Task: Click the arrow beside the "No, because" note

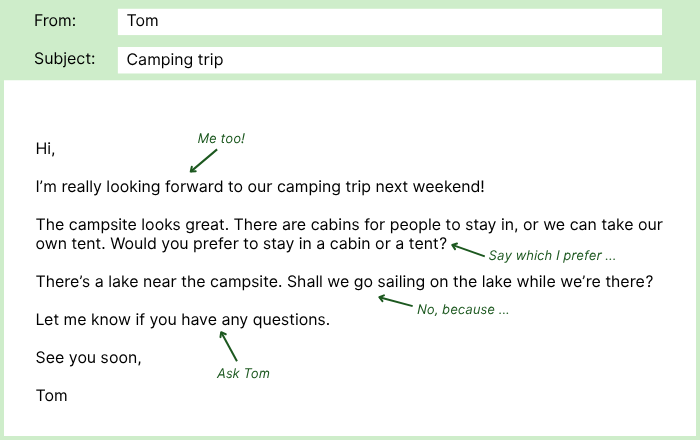Action: [394, 300]
